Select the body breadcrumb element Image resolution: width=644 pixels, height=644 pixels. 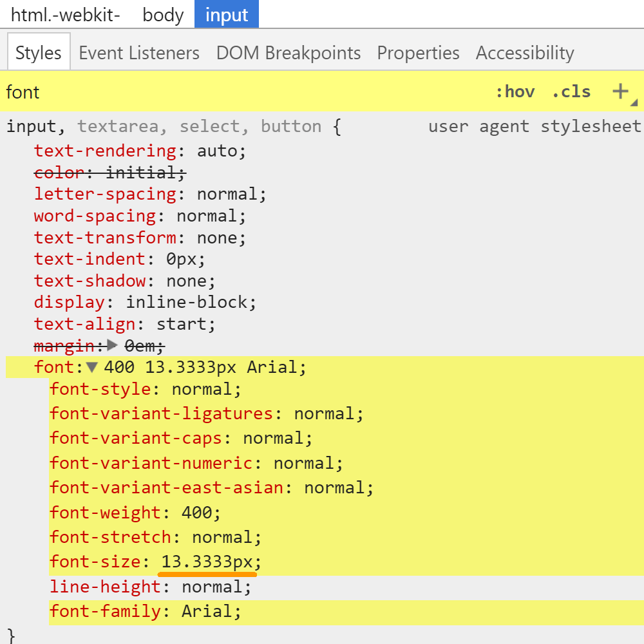click(x=163, y=14)
